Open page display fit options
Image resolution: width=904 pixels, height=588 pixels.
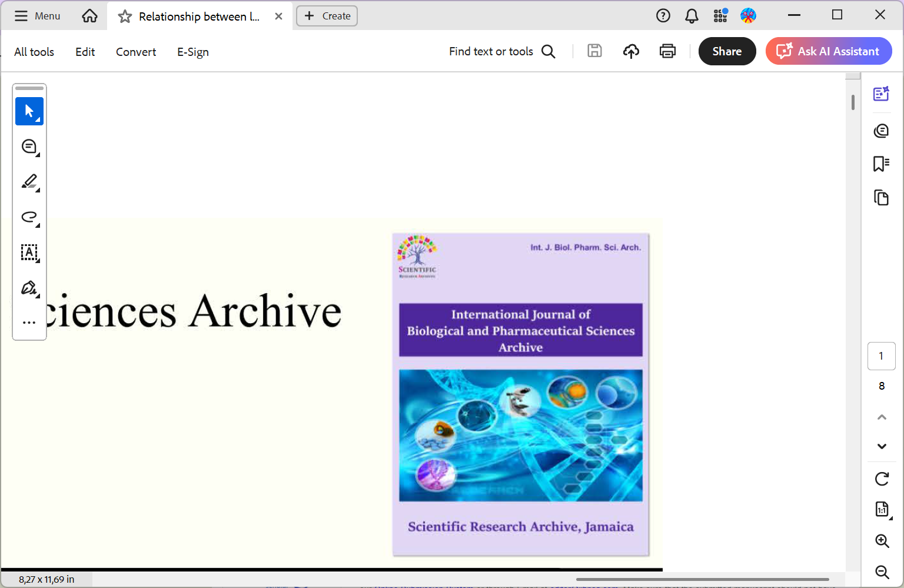(x=882, y=509)
